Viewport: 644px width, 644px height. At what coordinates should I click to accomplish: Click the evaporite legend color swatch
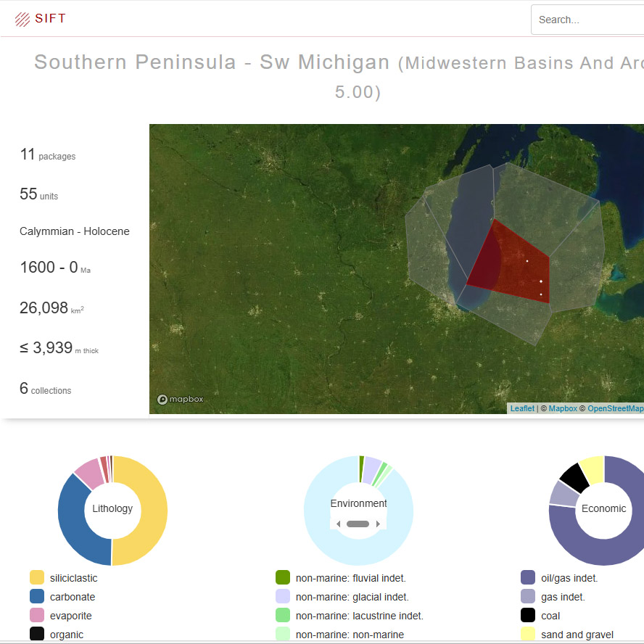click(x=37, y=616)
